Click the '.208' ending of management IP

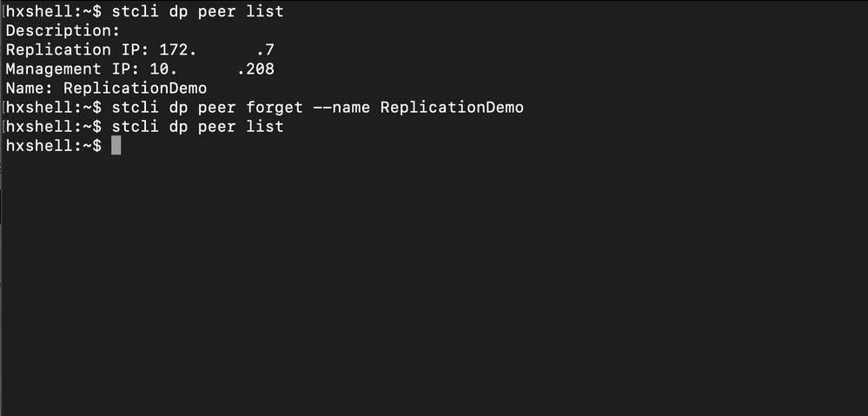pos(255,69)
